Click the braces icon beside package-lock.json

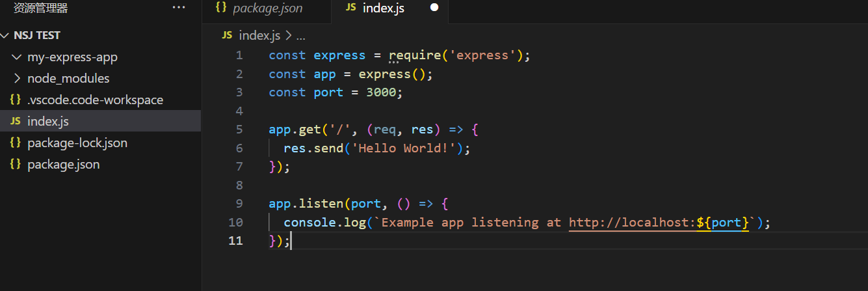coord(15,143)
